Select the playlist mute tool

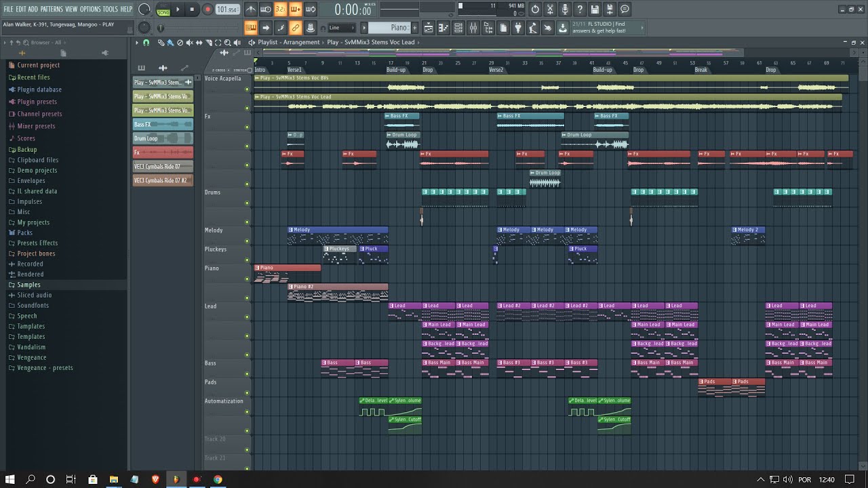point(189,42)
